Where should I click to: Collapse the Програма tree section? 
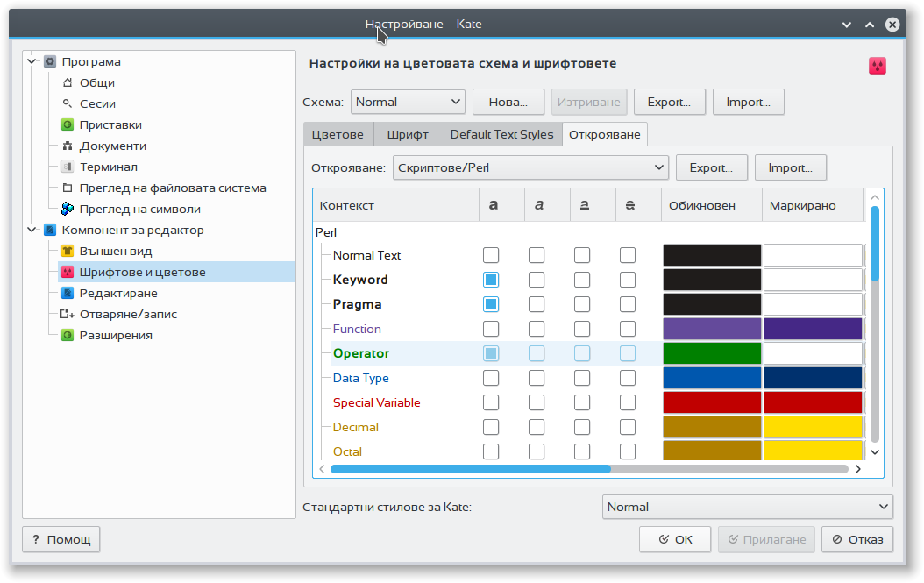(32, 61)
